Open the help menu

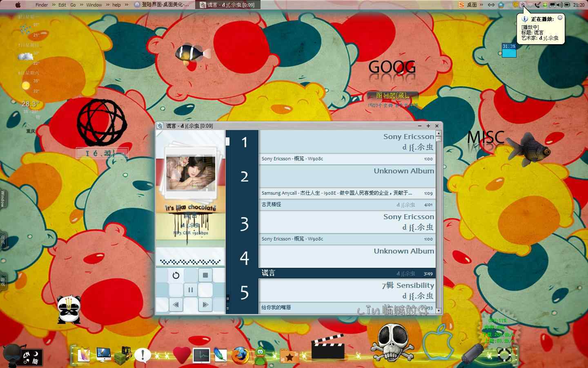coord(116,5)
